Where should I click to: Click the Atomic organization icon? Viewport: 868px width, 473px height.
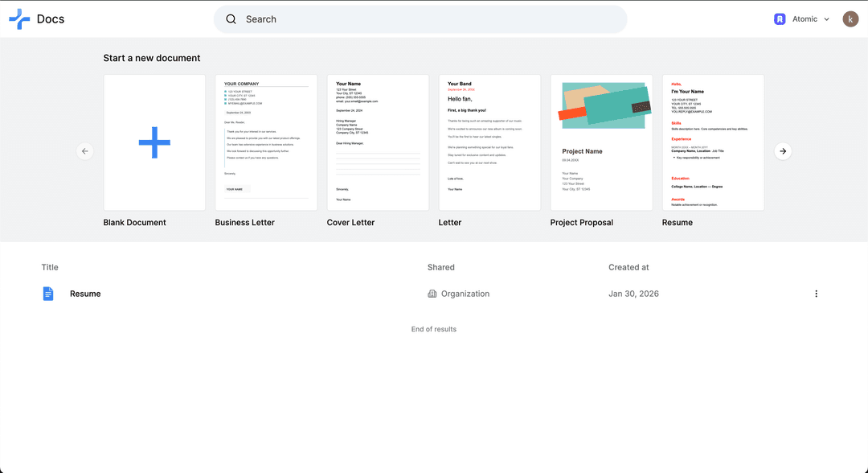pos(780,19)
